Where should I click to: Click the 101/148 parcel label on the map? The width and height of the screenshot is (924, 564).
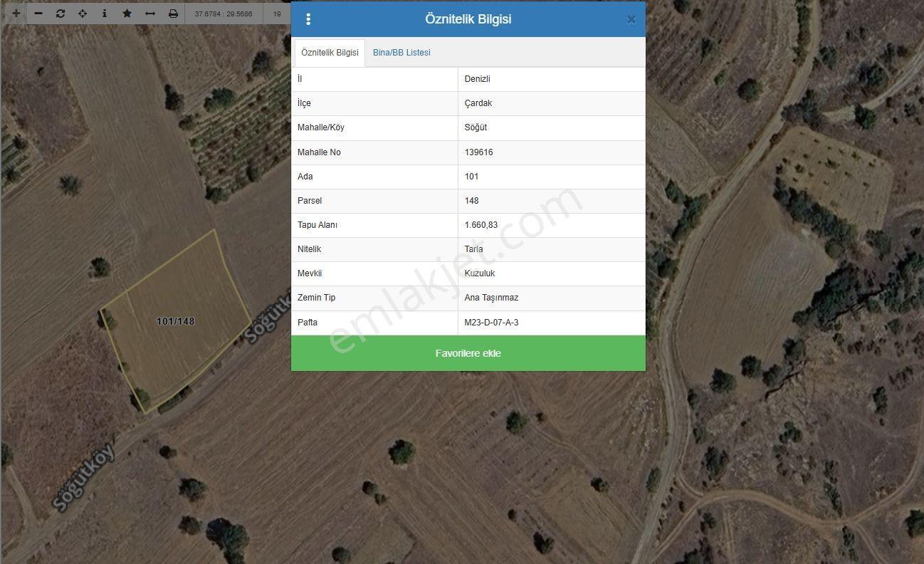175,321
